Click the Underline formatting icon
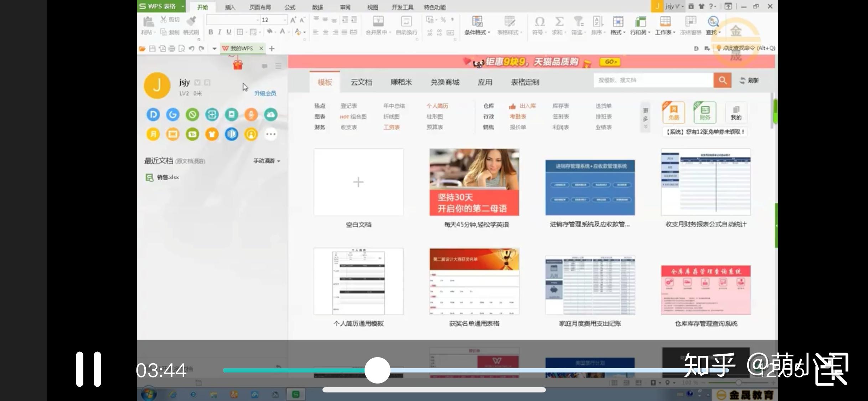Viewport: 868px width, 401px height. pyautogui.click(x=229, y=32)
